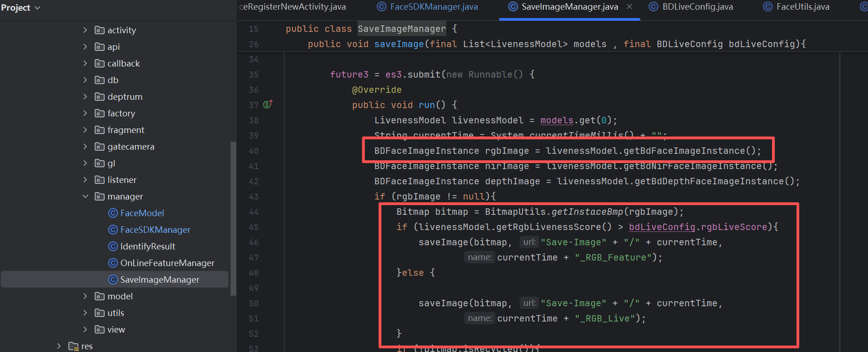The width and height of the screenshot is (868, 352).
Task: Click the FaceModel class icon
Action: pos(113,213)
